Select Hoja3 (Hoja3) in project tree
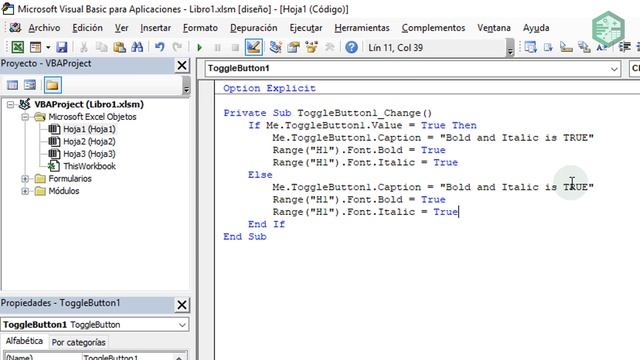 point(89,154)
